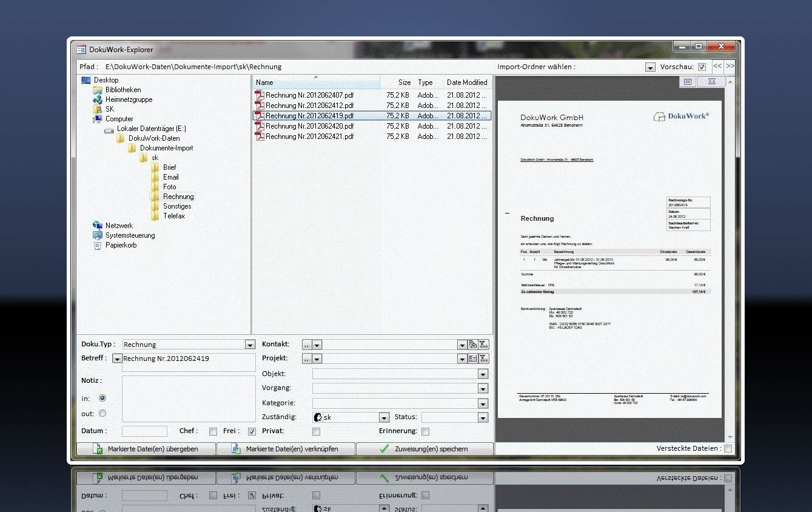Open the Import-Ordner wählen dropdown
Viewport: 812px width, 512px height.
pyautogui.click(x=650, y=67)
